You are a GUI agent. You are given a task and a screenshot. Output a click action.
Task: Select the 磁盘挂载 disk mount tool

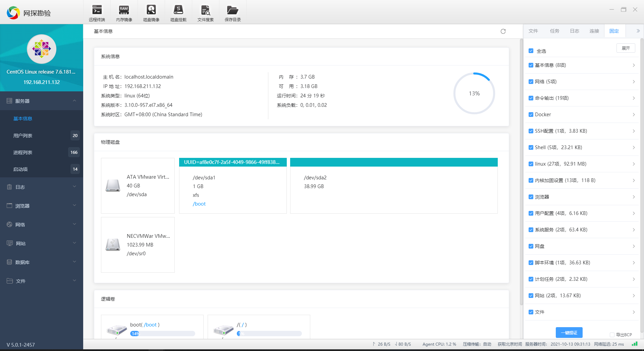[178, 13]
